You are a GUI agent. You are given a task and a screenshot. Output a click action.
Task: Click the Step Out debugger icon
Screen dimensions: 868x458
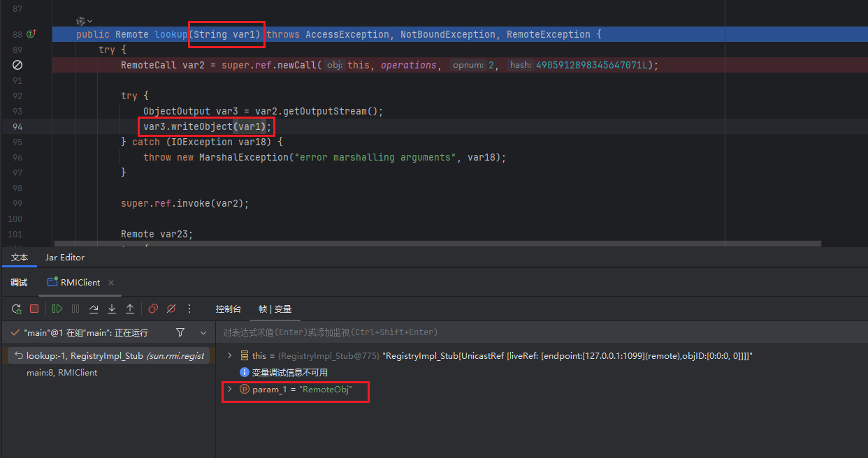coord(130,309)
